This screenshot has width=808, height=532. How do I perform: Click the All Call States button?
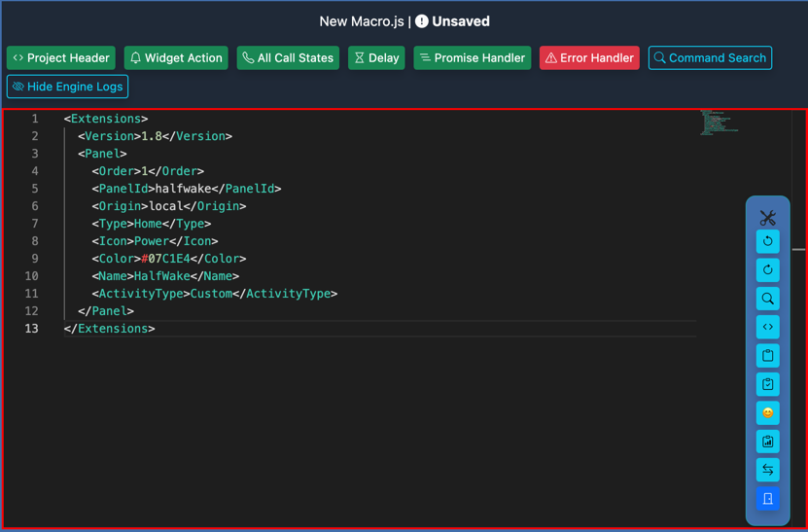click(287, 58)
